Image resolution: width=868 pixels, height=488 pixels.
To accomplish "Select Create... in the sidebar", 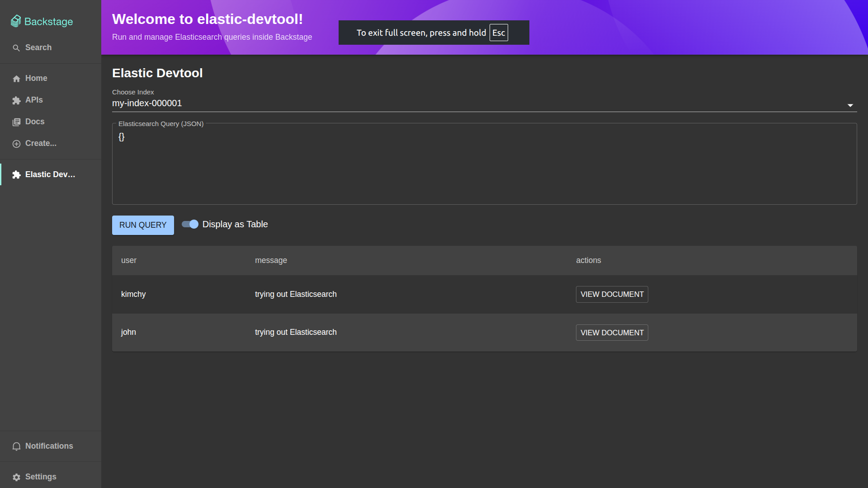I will (51, 143).
